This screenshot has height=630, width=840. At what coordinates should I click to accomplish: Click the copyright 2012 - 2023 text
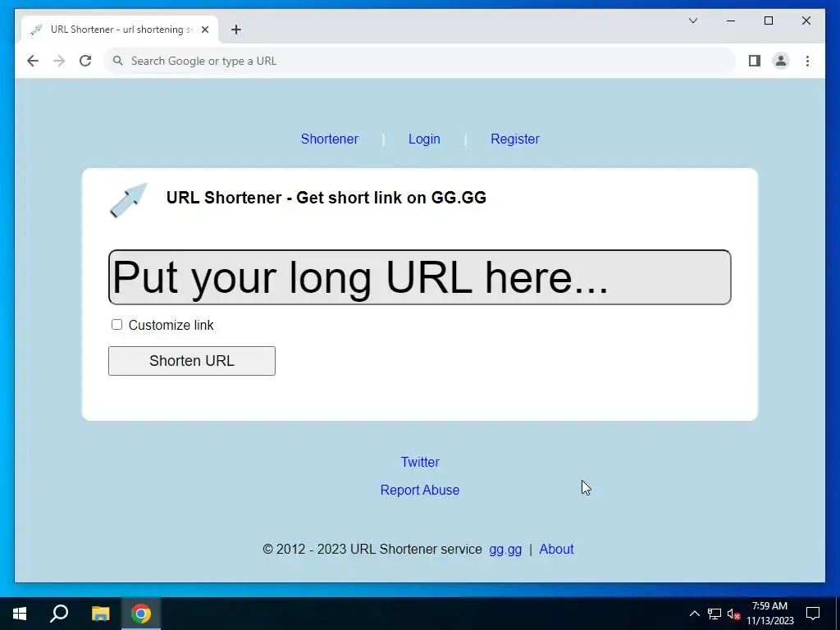[x=372, y=550]
